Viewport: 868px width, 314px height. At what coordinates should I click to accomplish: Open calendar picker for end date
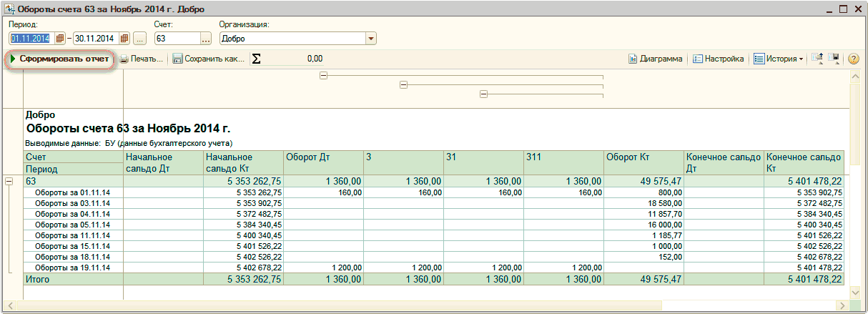[x=124, y=39]
